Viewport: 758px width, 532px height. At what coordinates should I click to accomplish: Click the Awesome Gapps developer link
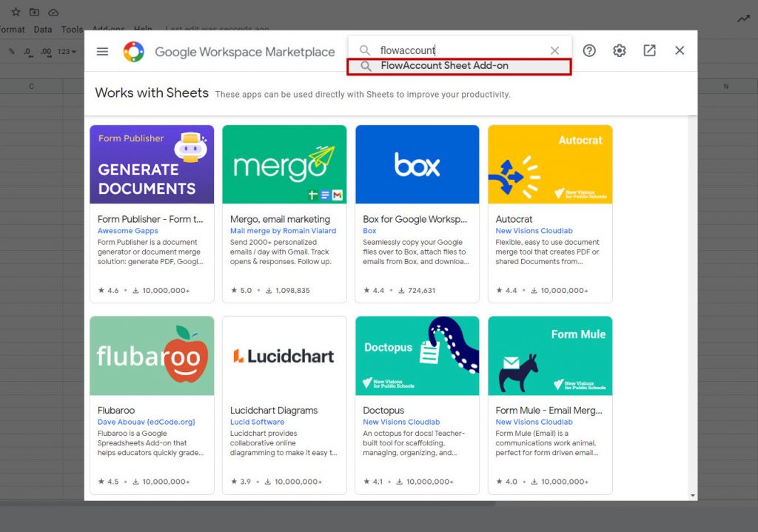click(x=128, y=231)
